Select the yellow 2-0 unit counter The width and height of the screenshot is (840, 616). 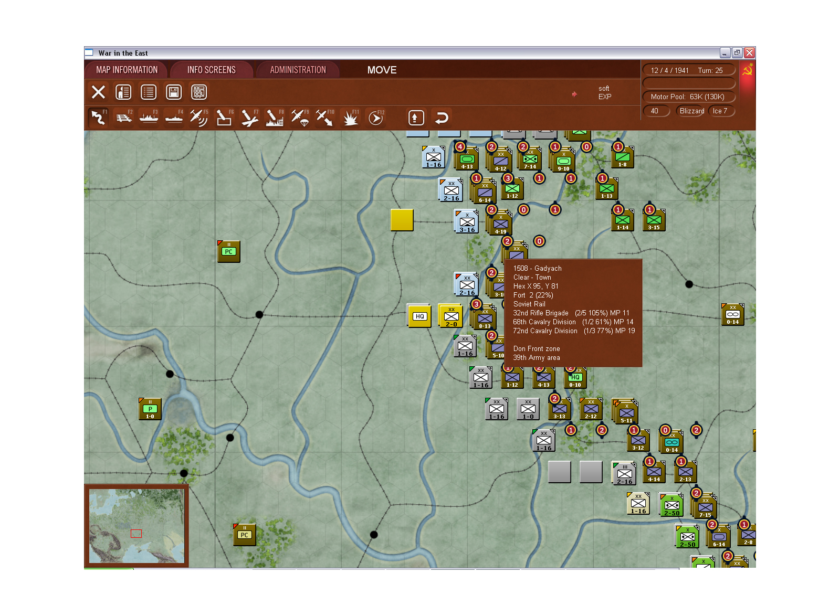click(x=451, y=316)
